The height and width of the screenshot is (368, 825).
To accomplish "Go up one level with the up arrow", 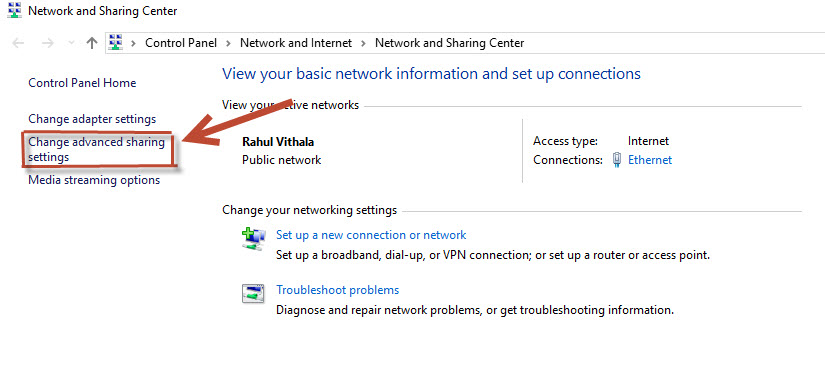I will point(92,43).
